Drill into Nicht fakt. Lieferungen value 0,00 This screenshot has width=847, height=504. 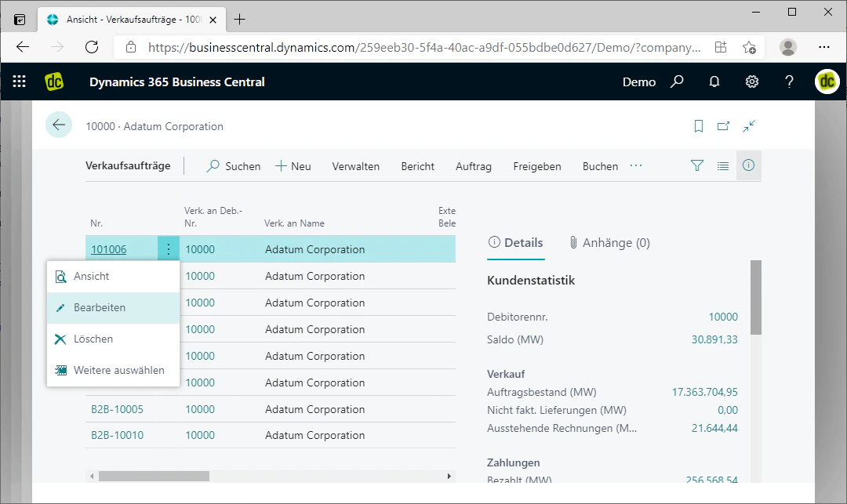[x=728, y=410]
